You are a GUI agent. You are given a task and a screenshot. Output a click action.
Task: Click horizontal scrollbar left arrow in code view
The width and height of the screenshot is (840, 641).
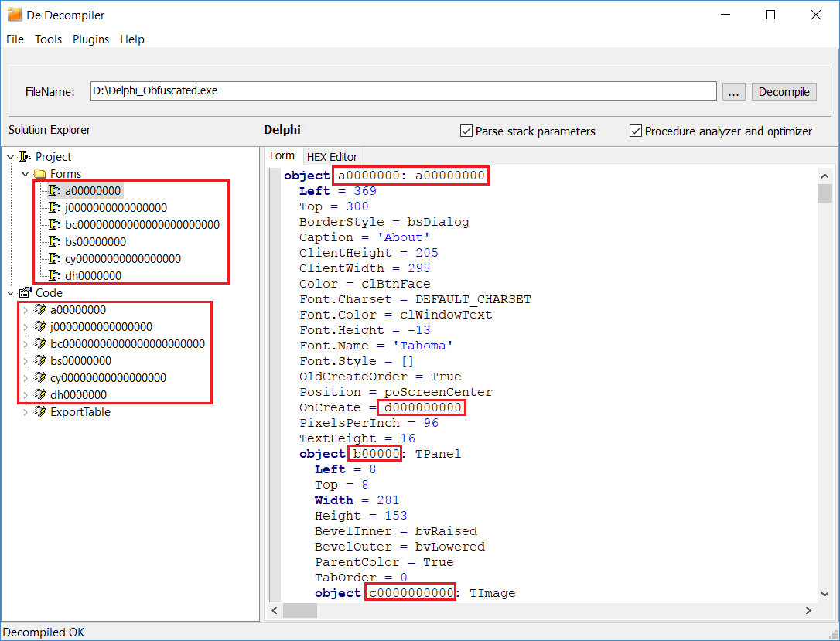point(275,611)
